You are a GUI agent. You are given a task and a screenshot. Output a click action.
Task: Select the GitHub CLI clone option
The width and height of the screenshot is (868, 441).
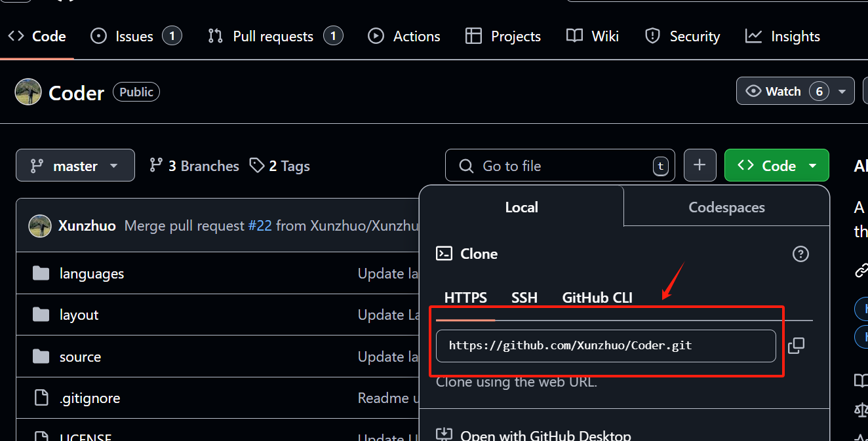coord(597,297)
